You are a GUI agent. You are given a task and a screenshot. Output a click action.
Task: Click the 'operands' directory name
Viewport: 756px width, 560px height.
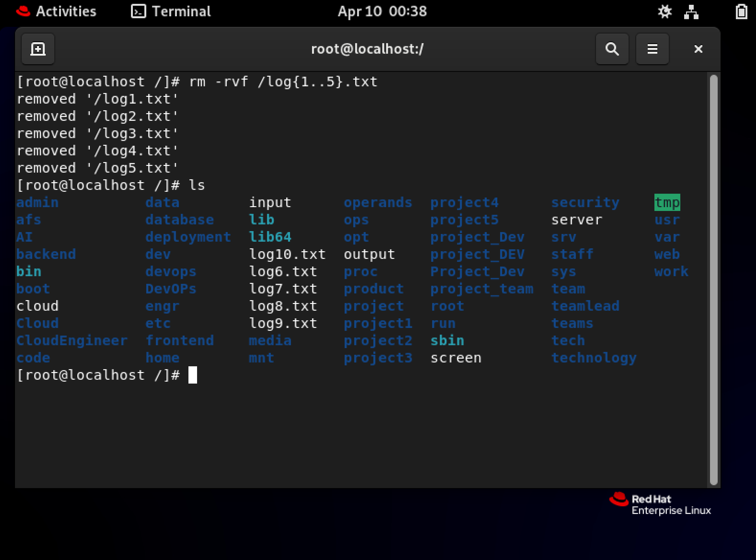[x=378, y=203]
